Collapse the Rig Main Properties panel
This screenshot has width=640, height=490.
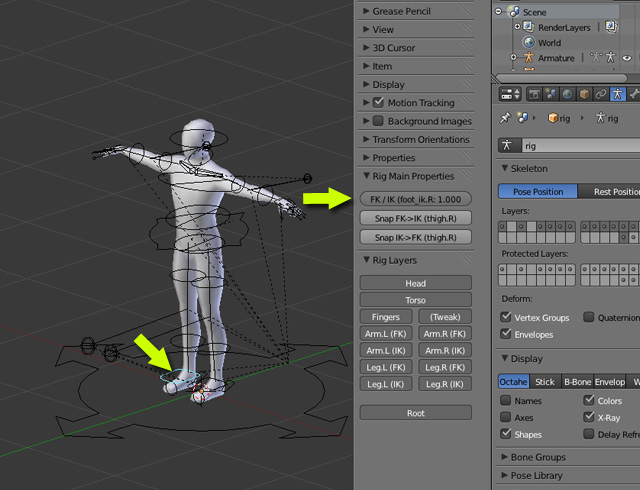(416, 176)
